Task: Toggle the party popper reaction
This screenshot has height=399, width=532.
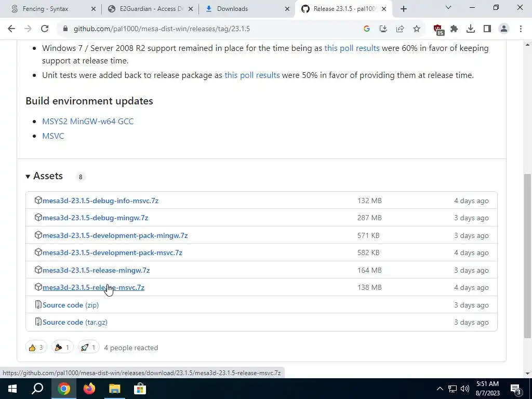Action: pyautogui.click(x=62, y=348)
